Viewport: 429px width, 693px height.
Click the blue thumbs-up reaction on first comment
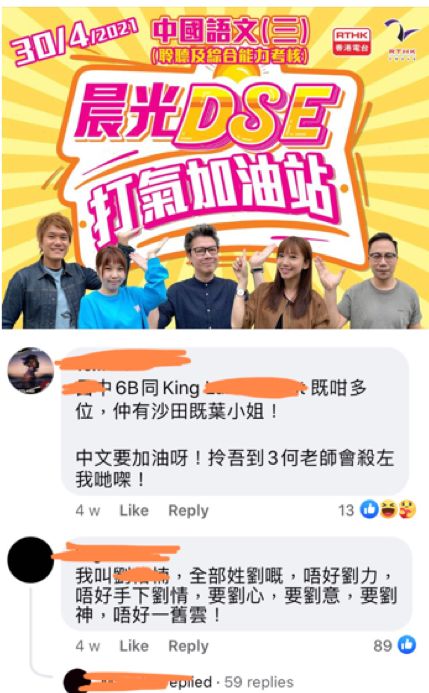click(x=369, y=510)
